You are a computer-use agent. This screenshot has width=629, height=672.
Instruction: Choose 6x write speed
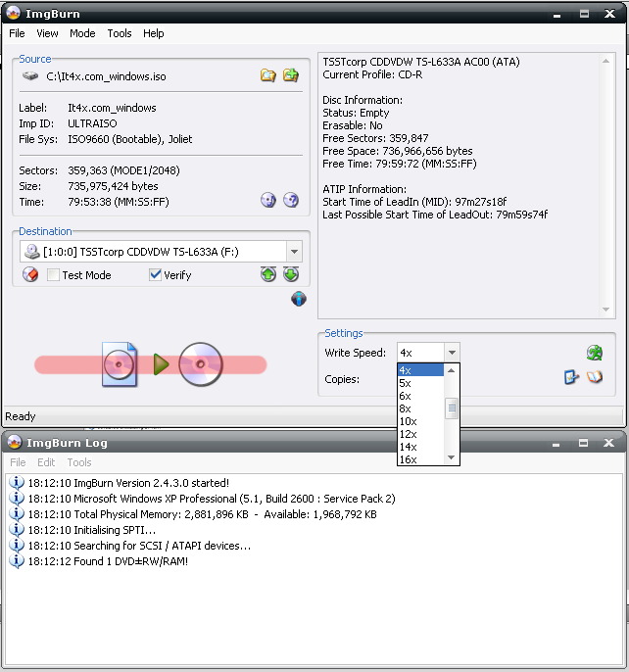[420, 396]
